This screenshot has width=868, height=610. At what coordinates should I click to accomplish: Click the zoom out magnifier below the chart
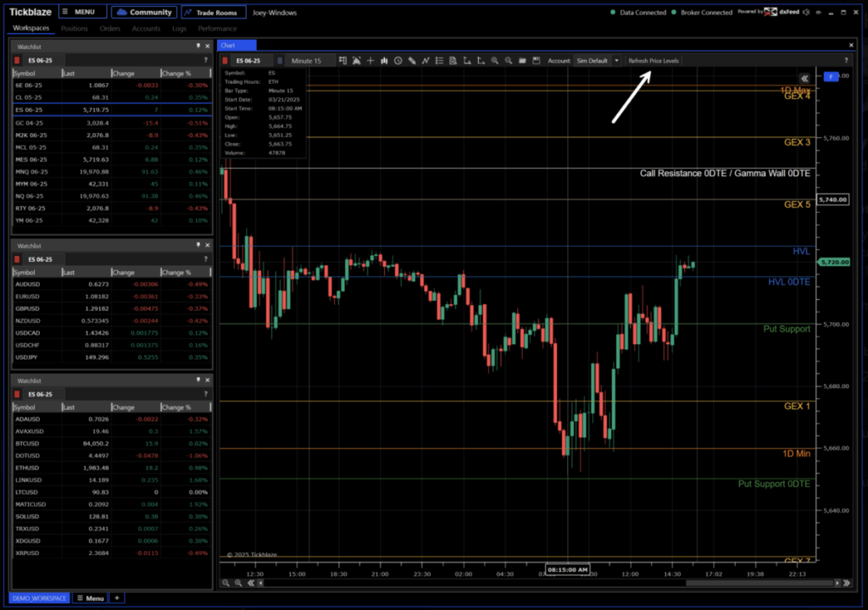(x=225, y=583)
